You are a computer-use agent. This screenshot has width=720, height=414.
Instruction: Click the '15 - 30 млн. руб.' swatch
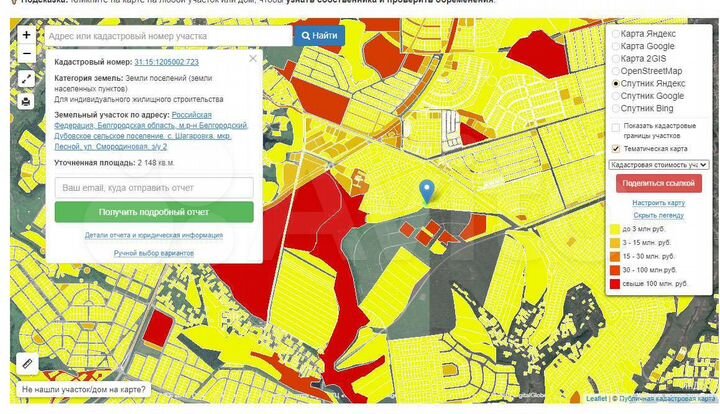coord(615,257)
